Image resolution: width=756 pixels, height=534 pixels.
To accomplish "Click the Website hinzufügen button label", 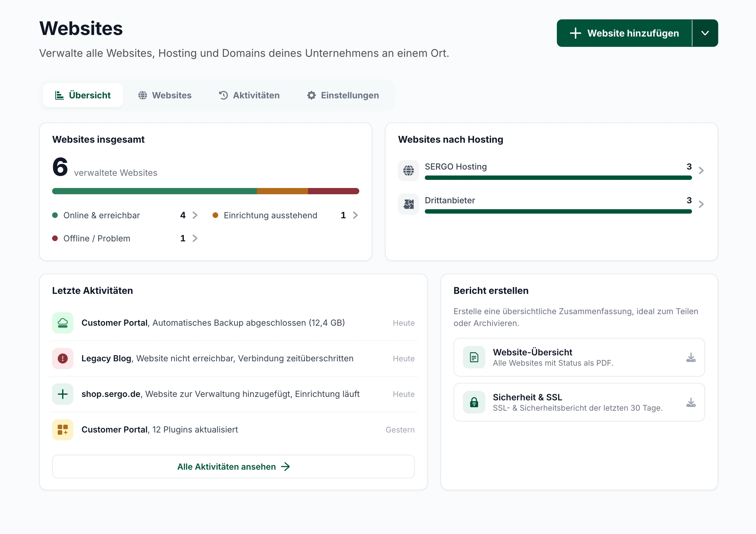I will (x=633, y=33).
